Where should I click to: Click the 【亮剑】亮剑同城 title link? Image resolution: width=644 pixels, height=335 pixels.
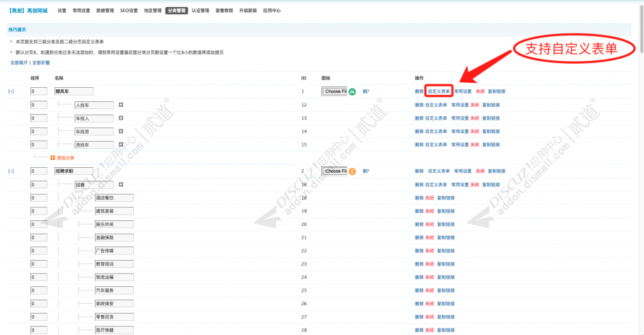(x=28, y=11)
